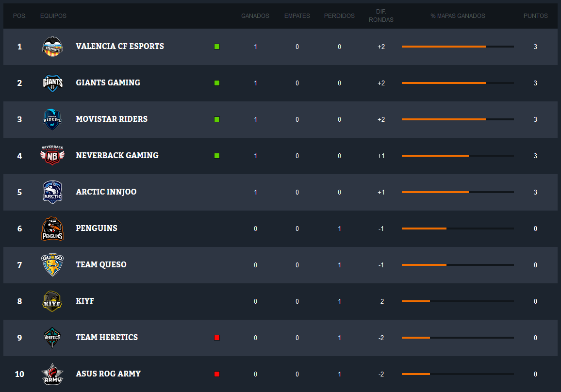Open ARCTIC INNJOO team name
This screenshot has height=392, width=561.
click(x=106, y=192)
